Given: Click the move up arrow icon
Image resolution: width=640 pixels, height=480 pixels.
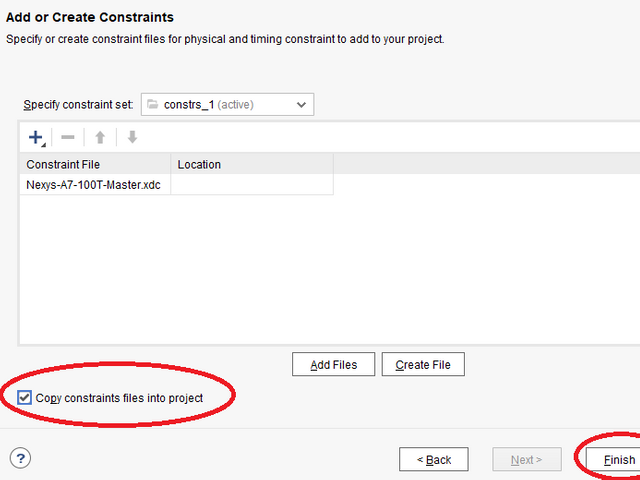Looking at the screenshot, I should coord(100,137).
